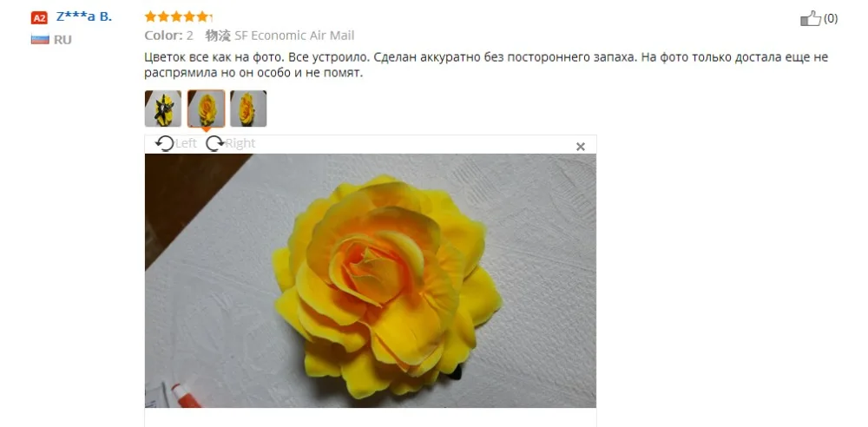Screen dimensions: 868x427
Task: Click the "Color: 2" variant label
Action: pyautogui.click(x=169, y=36)
